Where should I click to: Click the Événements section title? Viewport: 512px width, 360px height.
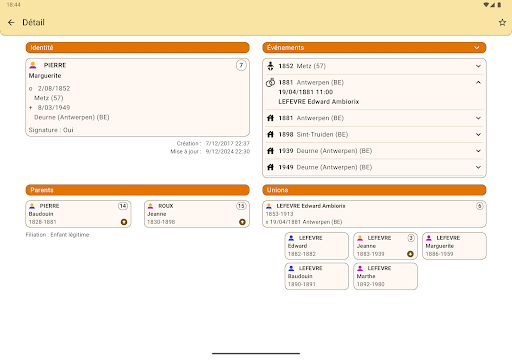point(285,48)
